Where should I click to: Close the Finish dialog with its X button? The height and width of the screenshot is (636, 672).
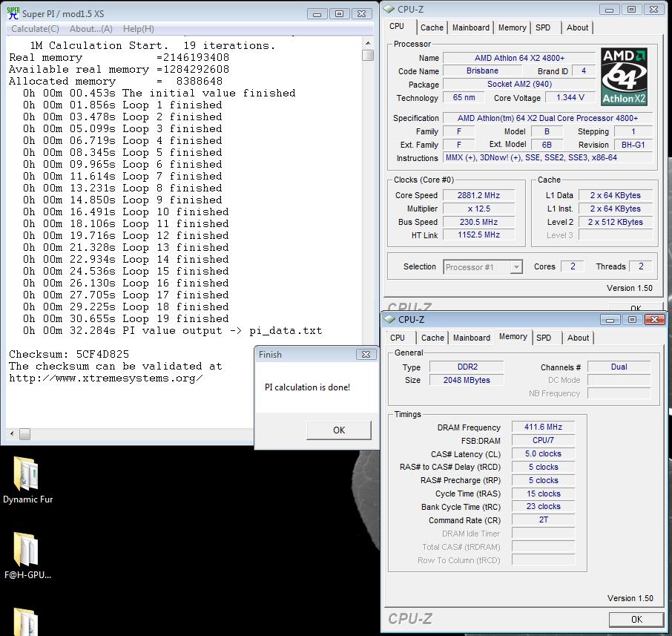366,354
